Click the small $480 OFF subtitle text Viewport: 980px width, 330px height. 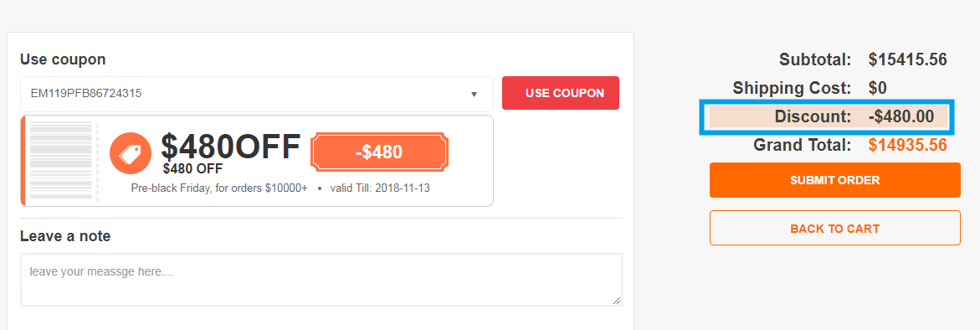(193, 168)
